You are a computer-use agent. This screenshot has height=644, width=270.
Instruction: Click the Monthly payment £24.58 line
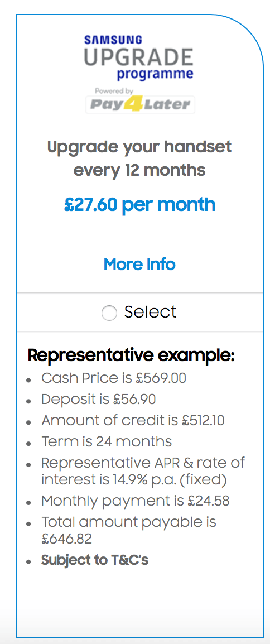(136, 501)
